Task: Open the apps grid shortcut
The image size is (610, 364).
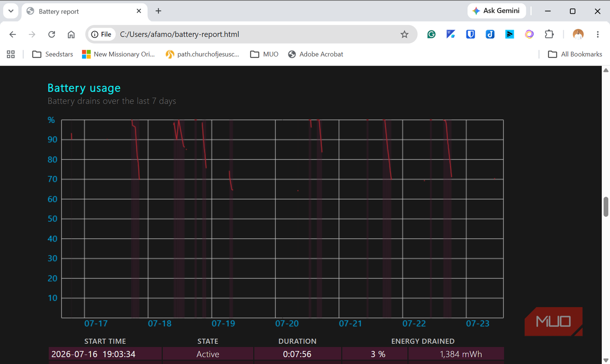Action: coord(11,54)
